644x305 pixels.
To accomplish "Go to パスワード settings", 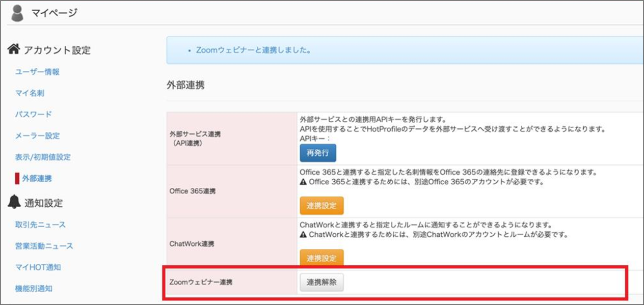I will click(34, 114).
